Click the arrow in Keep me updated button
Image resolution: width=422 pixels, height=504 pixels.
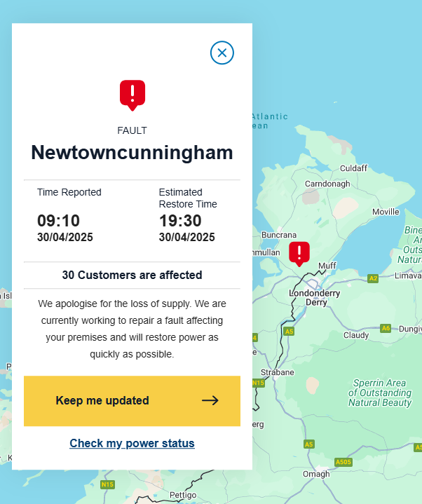point(210,401)
